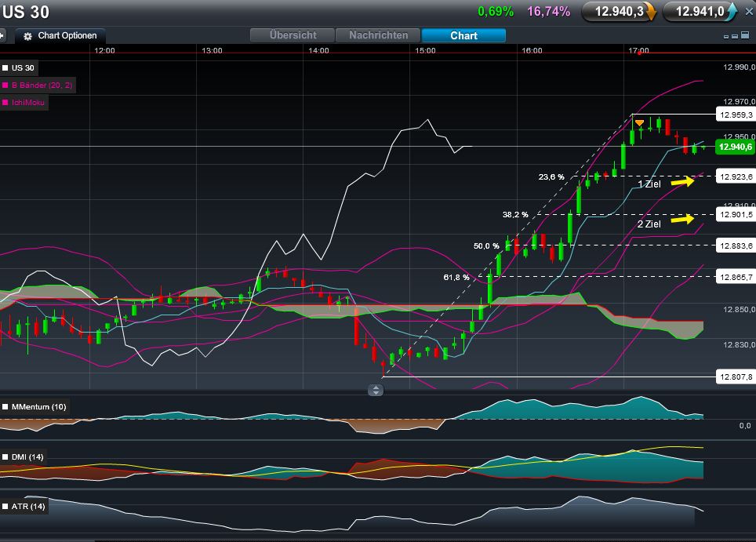Click the 0,0 momentum axis value
The height and width of the screenshot is (542, 756).
click(x=745, y=425)
